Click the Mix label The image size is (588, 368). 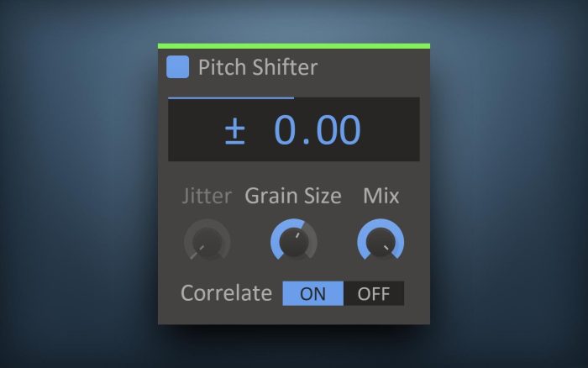381,196
